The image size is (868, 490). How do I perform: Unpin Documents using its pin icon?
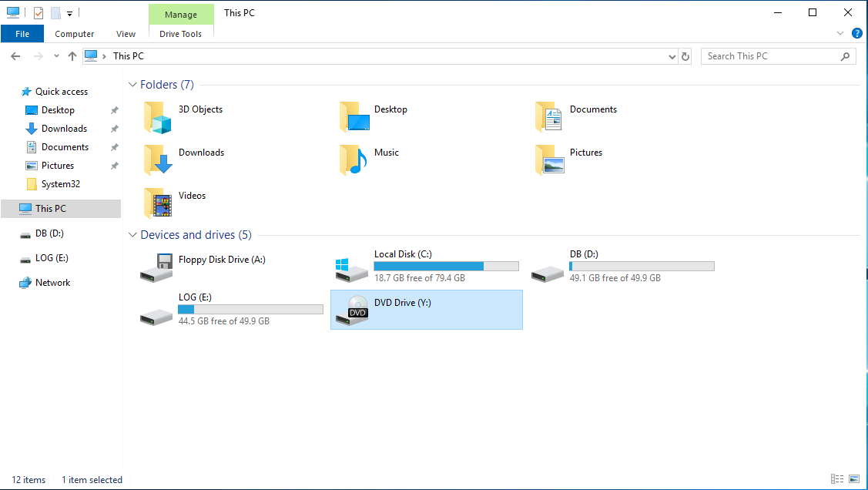(x=115, y=147)
